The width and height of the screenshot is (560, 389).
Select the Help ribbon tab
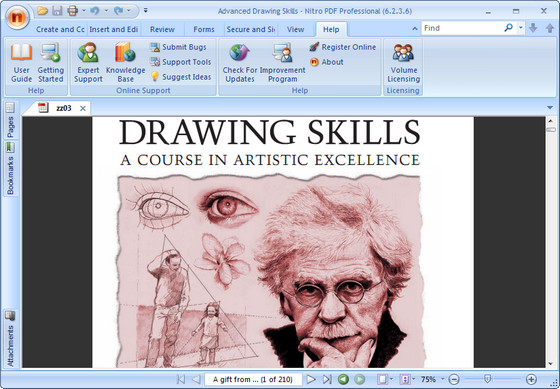[x=331, y=30]
